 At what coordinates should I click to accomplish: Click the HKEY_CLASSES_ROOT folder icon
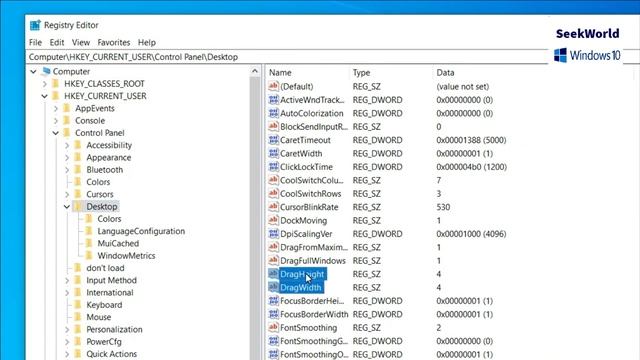56,84
